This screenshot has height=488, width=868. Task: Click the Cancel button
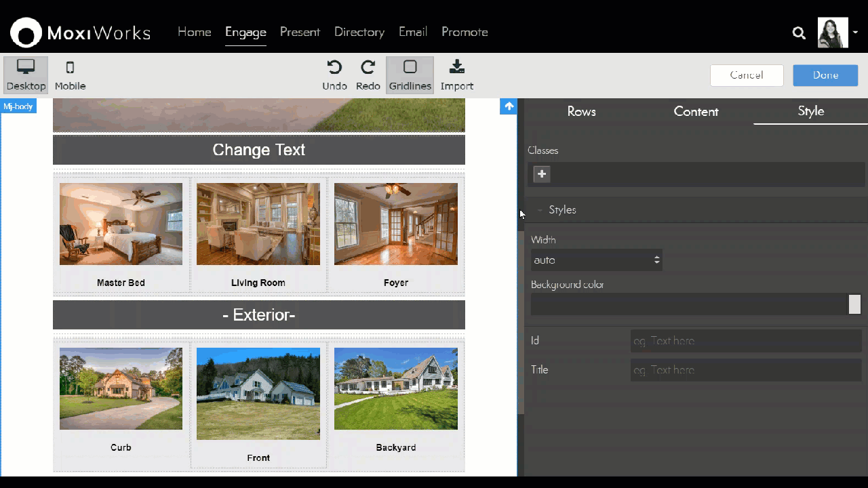[746, 75]
